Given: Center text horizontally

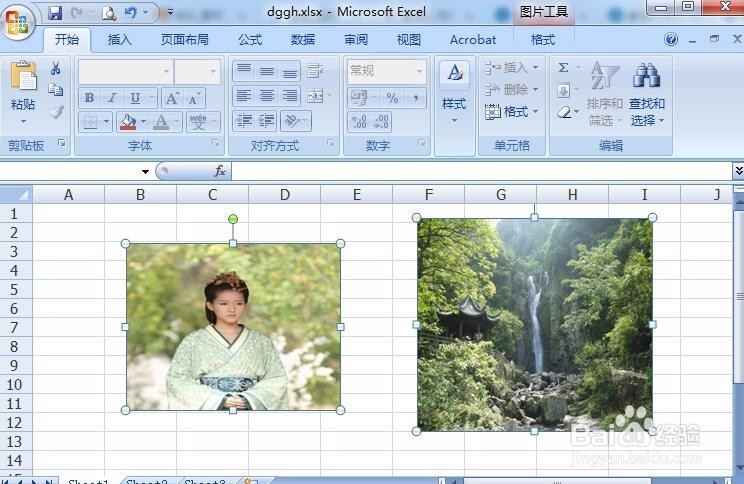Looking at the screenshot, I should coord(267,96).
